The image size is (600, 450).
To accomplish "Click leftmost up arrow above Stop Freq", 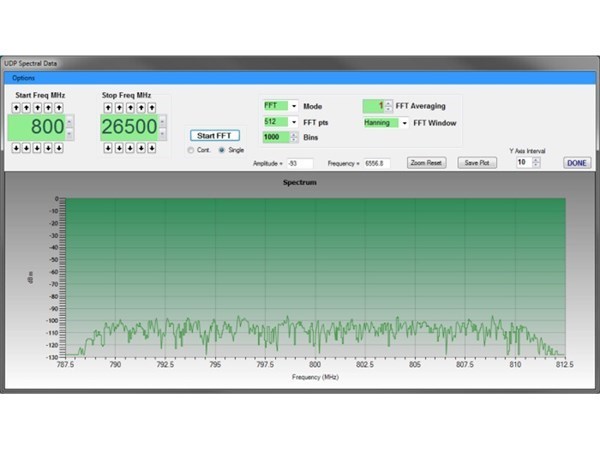I will [106, 108].
